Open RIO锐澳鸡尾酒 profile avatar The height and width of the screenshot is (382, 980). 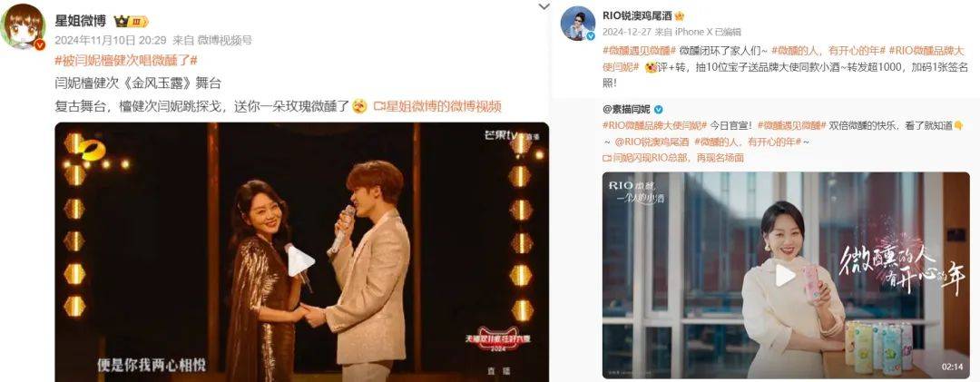click(x=577, y=24)
